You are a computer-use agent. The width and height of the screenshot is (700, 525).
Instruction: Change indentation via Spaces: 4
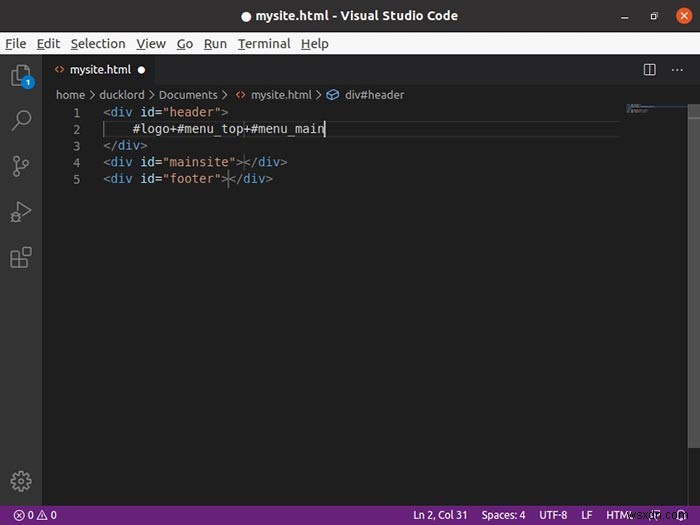pyautogui.click(x=503, y=515)
